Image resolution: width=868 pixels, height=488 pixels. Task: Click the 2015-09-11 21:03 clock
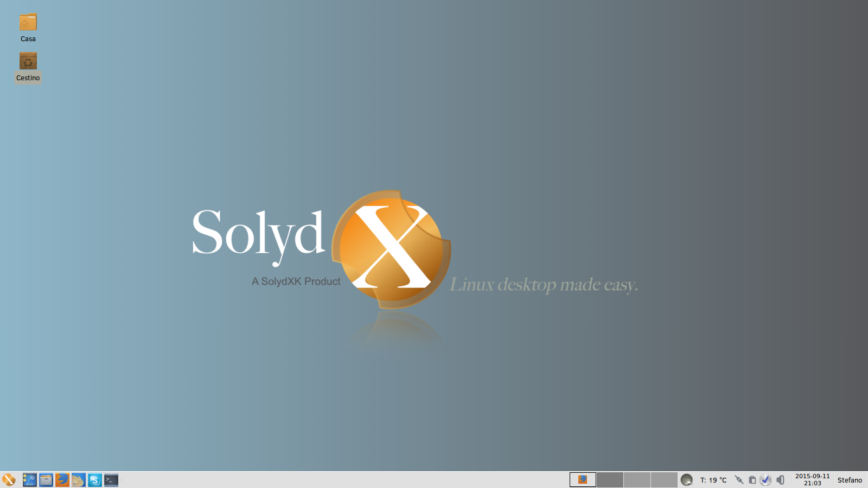click(x=813, y=480)
